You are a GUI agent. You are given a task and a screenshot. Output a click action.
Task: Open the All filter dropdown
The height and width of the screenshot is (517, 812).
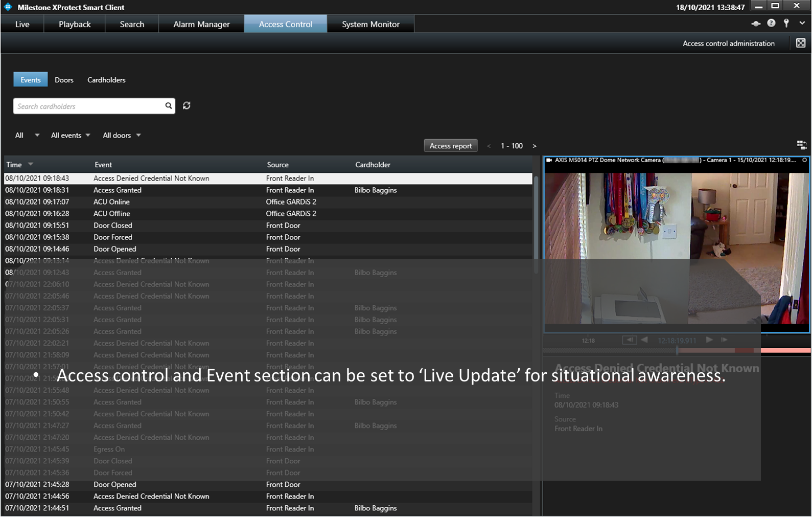(27, 136)
